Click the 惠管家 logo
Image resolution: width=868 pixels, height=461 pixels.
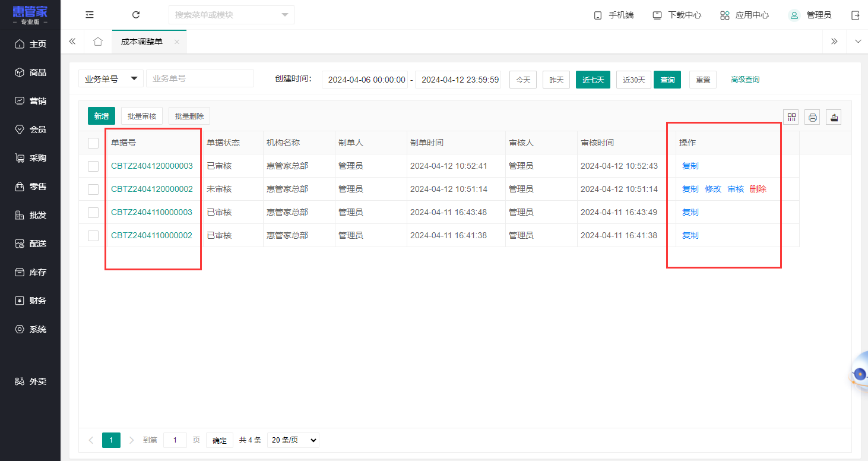pyautogui.click(x=30, y=15)
